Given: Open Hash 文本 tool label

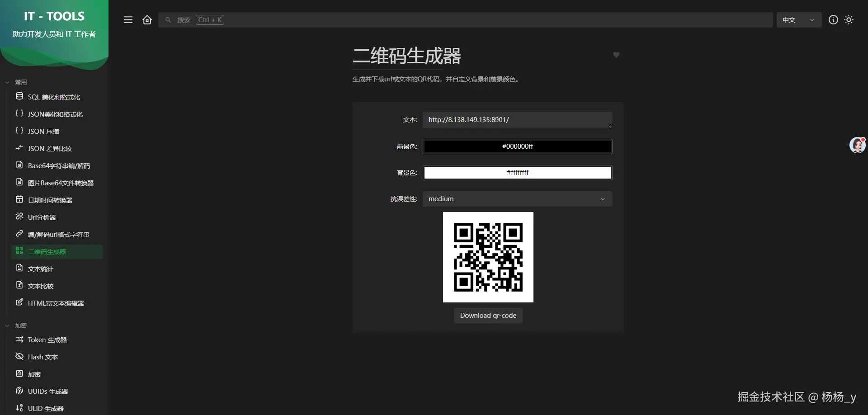Looking at the screenshot, I should [43, 357].
